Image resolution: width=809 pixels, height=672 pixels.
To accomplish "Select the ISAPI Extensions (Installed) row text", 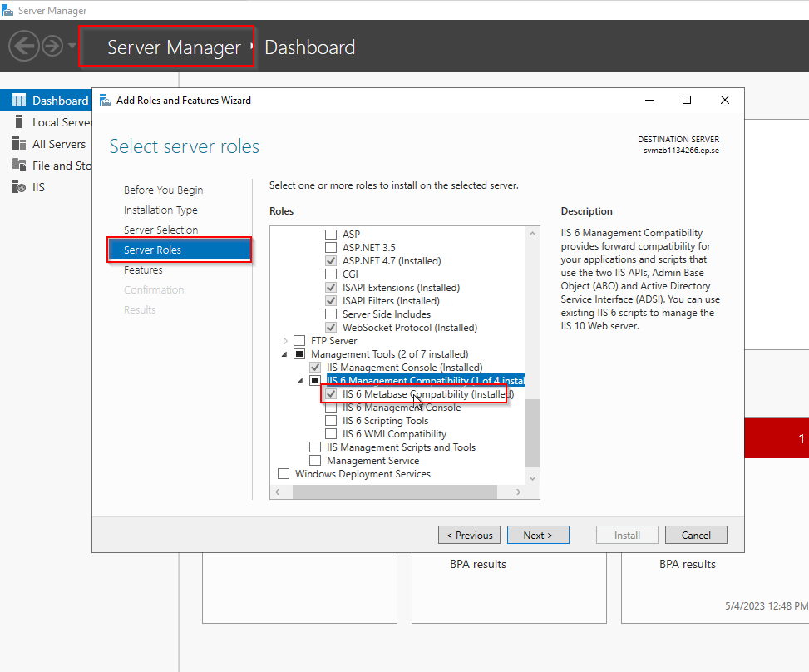I will pyautogui.click(x=401, y=288).
